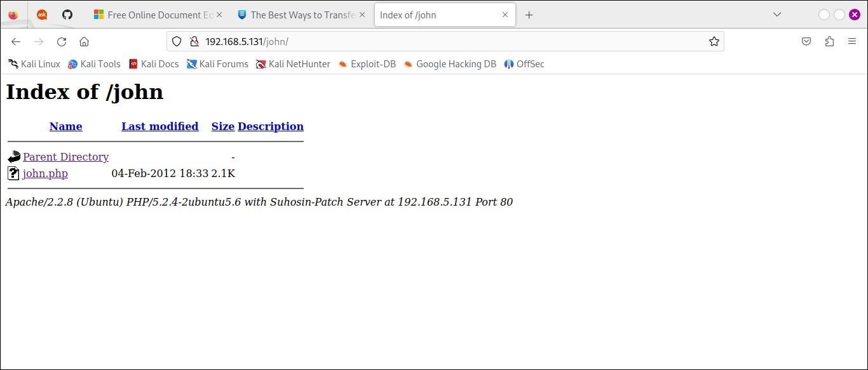Go to the browser home page

point(84,42)
